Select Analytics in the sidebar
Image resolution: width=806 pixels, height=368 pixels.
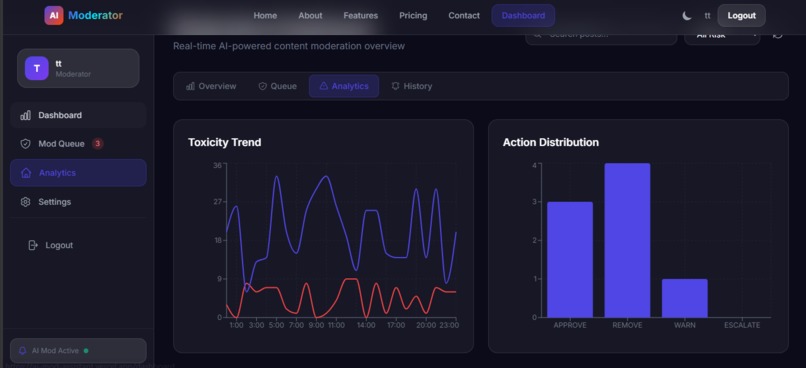[78, 173]
